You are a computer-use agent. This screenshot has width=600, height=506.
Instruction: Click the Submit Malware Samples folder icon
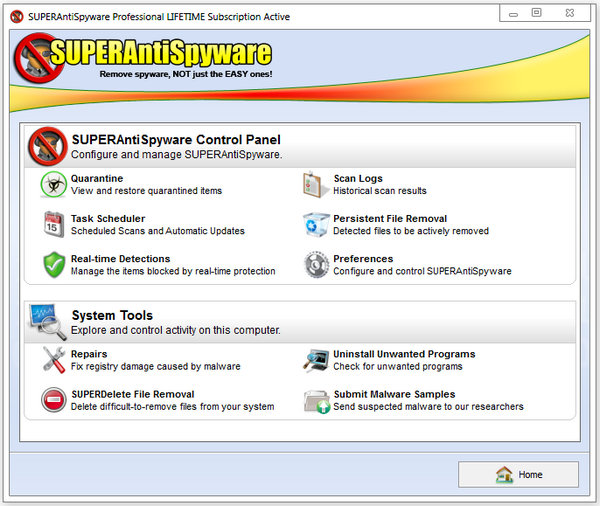click(x=316, y=400)
